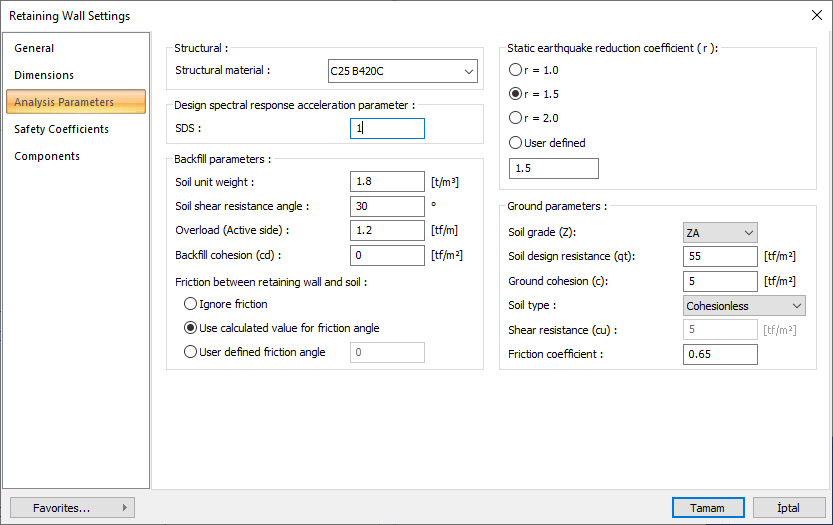
Task: Choose User defined reduction coefficient option
Action: (516, 143)
